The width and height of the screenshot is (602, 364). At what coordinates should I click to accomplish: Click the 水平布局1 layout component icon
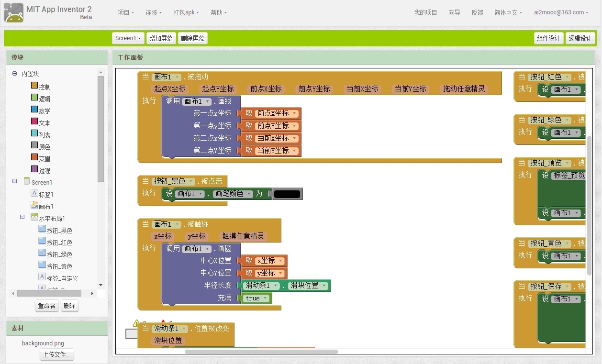pyautogui.click(x=34, y=217)
